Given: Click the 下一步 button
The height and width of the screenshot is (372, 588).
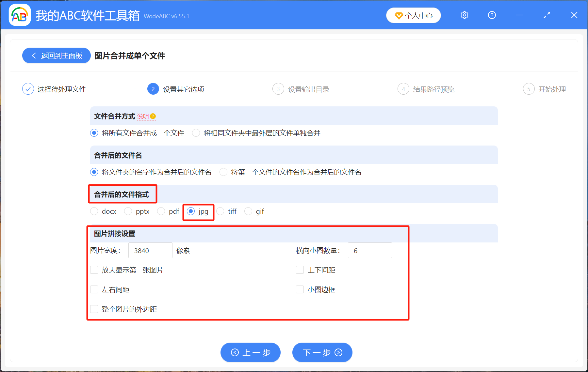Looking at the screenshot, I should pos(322,352).
